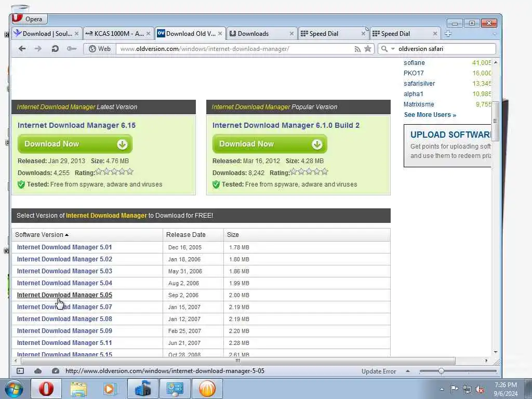This screenshot has height=399, width=532.
Task: Click the horizontal page scrollbar
Action: 237,361
